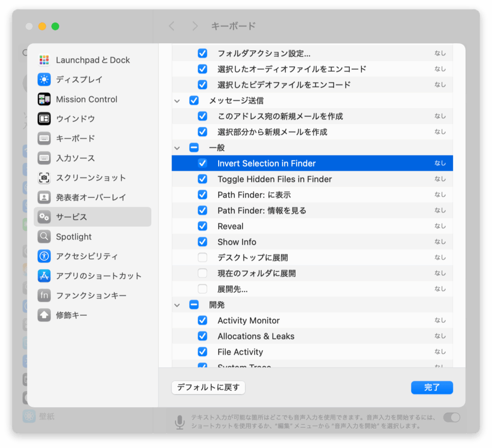Screen dimensions: 492x448
Task: Enable the デスクトップに展開 checkbox
Action: coord(202,258)
